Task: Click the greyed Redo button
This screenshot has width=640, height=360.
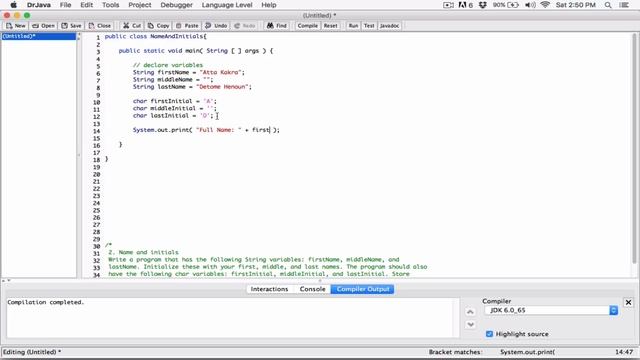Action: (x=245, y=26)
